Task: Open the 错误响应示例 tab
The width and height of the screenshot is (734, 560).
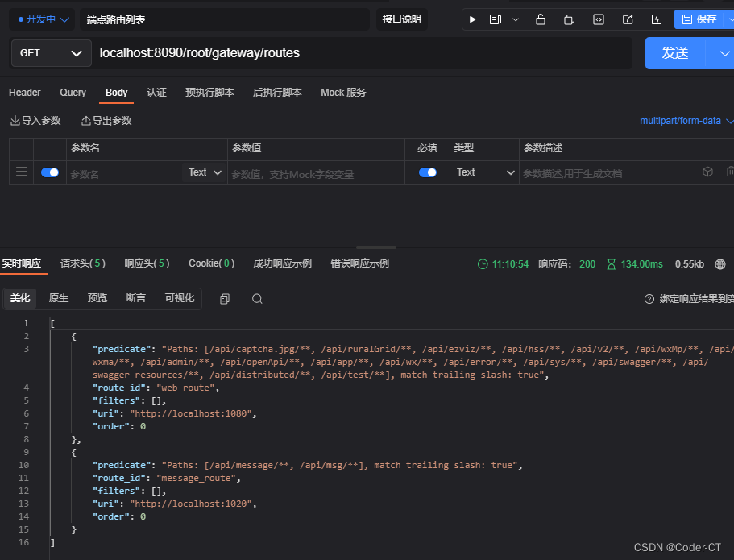Action: 359,263
